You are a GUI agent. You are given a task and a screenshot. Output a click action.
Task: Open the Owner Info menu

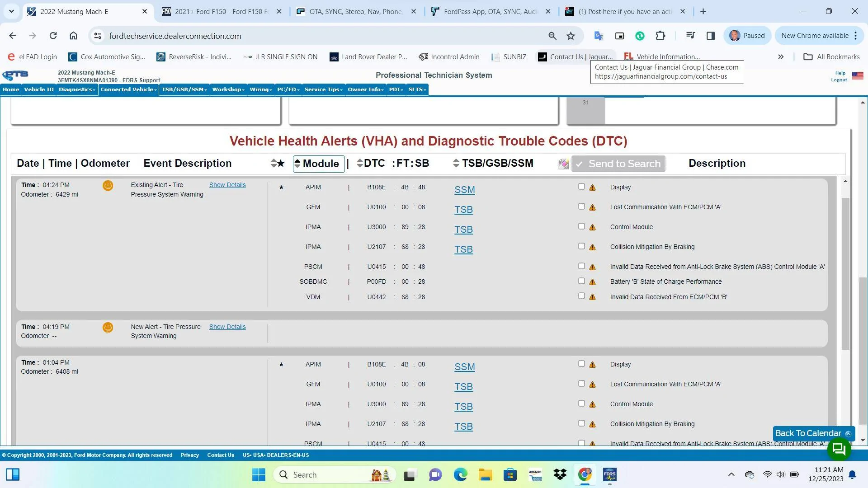pyautogui.click(x=365, y=89)
